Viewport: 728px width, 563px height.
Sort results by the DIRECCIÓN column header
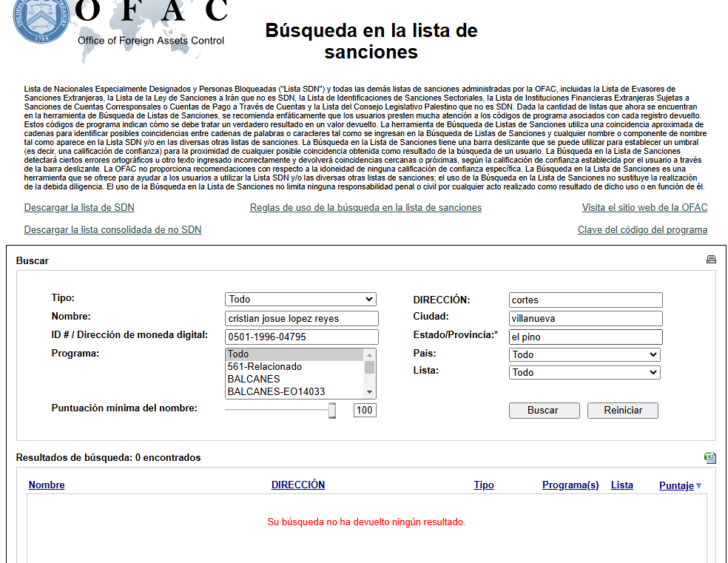(x=298, y=485)
